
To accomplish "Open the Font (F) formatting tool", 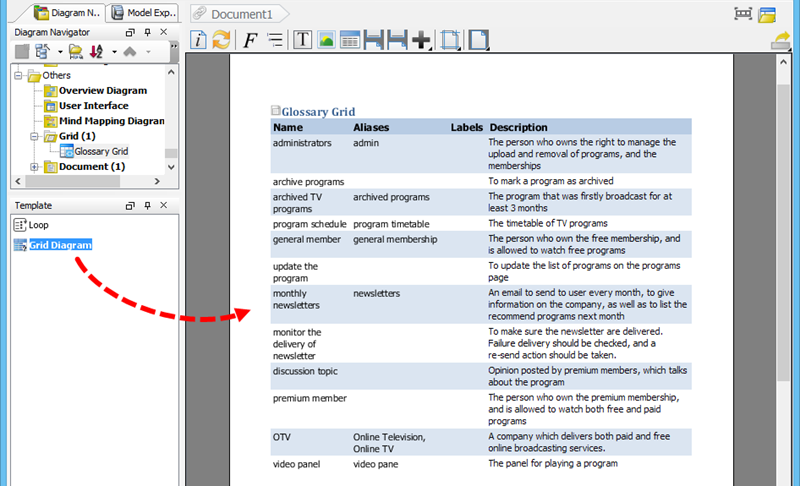I will [249, 40].
